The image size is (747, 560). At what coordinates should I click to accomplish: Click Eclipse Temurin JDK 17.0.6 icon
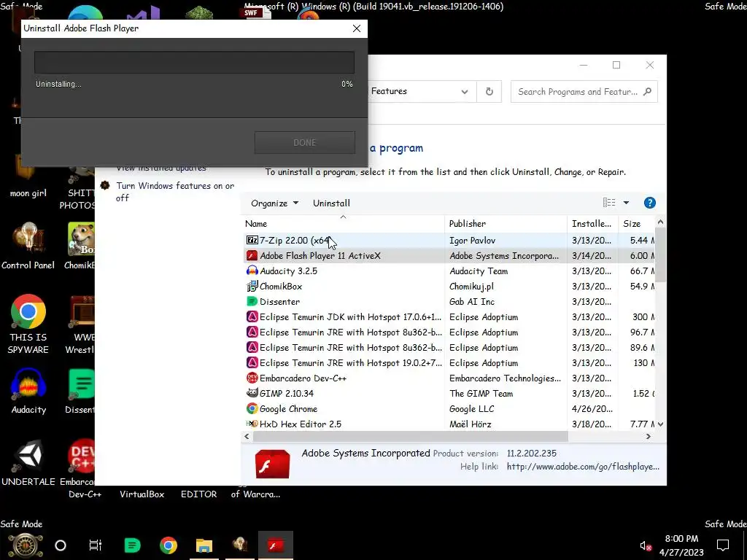click(252, 316)
